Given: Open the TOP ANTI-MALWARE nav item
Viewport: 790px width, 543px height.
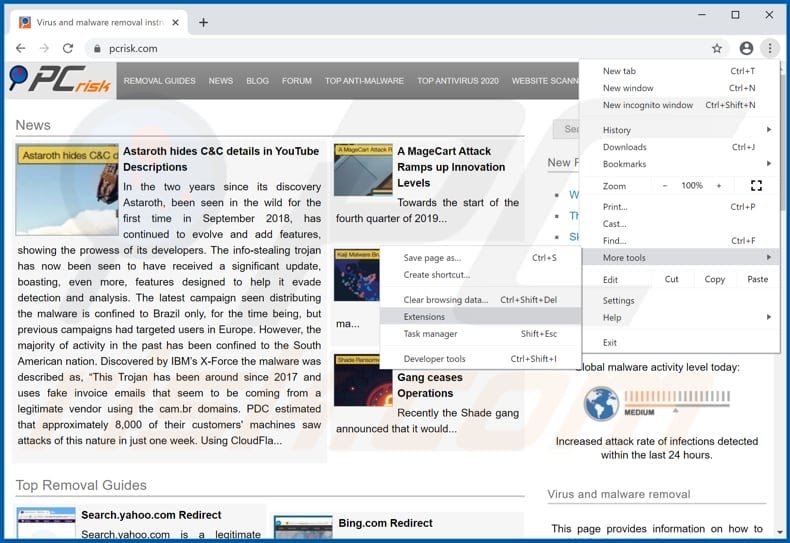Looking at the screenshot, I should click(x=364, y=81).
